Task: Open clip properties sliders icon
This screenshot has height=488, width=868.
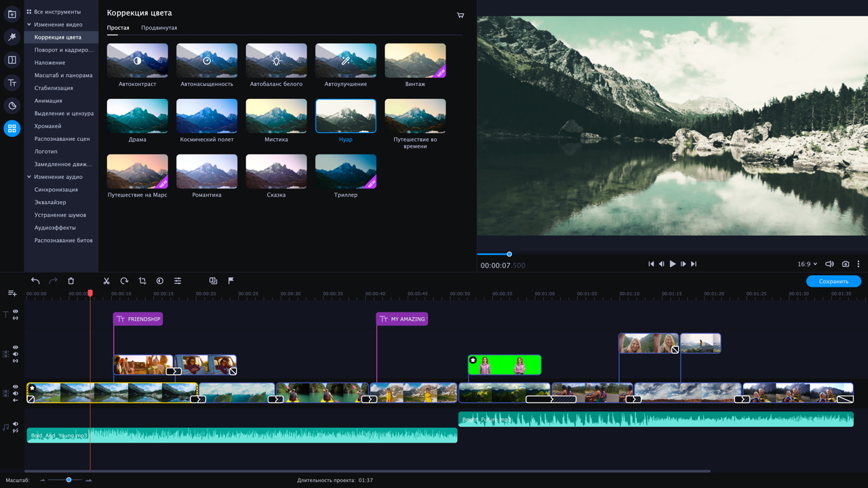Action: pyautogui.click(x=178, y=281)
